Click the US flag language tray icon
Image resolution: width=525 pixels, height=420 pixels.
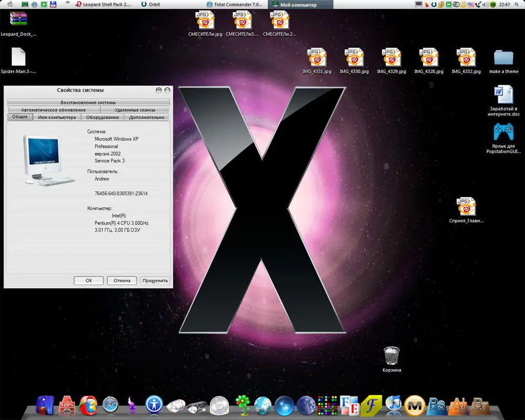point(471,4)
